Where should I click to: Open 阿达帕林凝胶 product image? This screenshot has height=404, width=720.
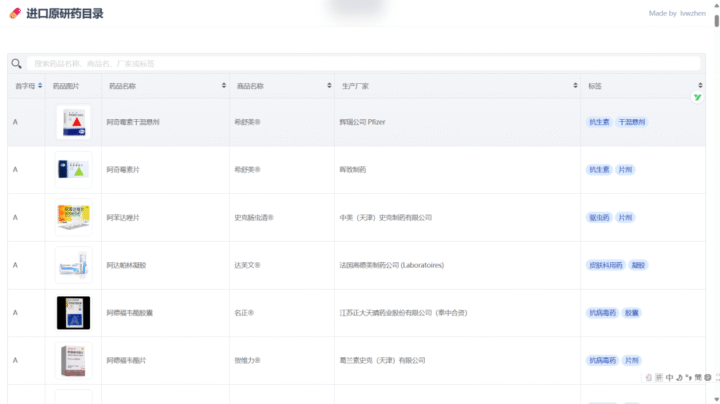coord(73,265)
